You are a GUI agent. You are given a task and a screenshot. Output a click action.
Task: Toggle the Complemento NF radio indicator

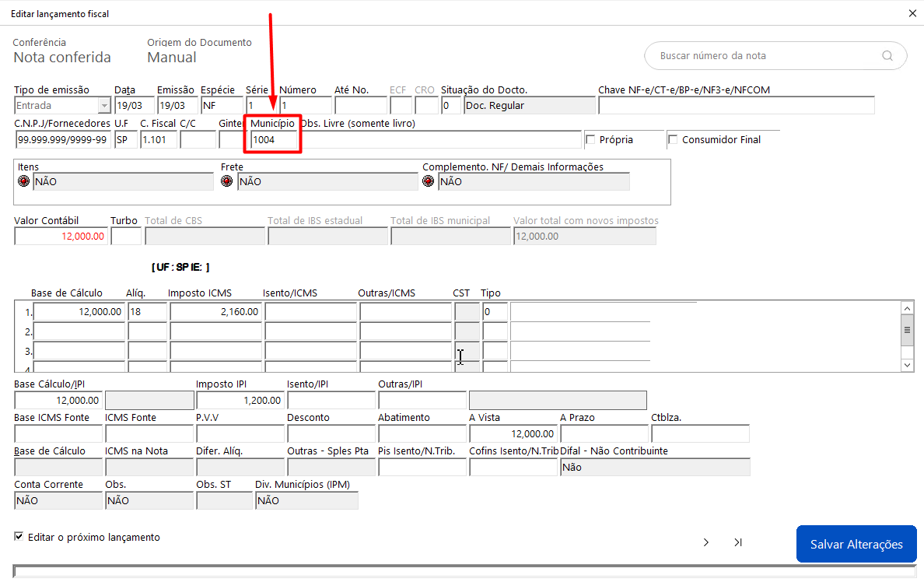[x=429, y=181]
